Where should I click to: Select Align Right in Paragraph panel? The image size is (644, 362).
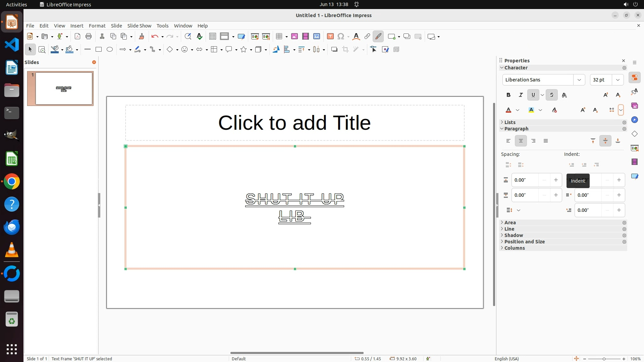pos(533,141)
